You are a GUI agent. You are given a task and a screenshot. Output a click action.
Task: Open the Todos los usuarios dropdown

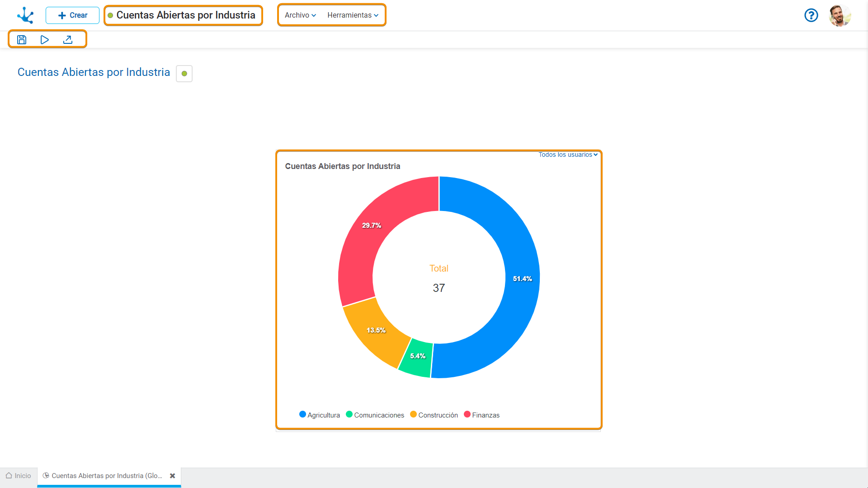pos(568,155)
